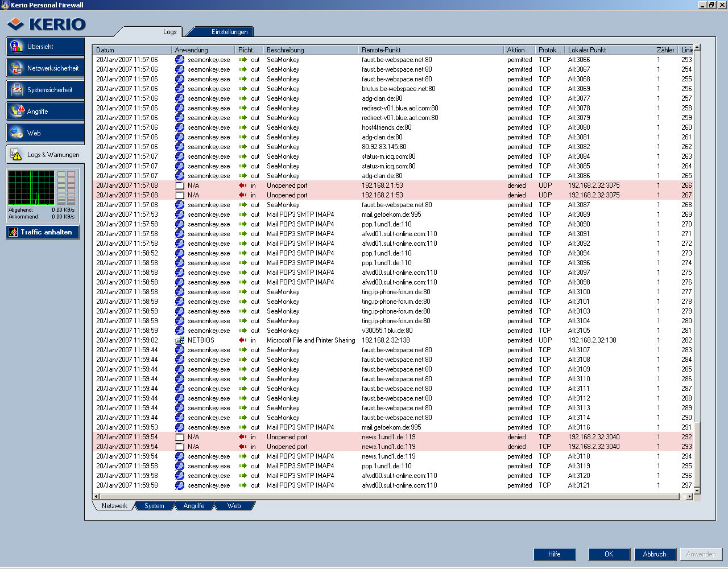This screenshot has width=728, height=569.
Task: Click red incoming arrow in row 267
Action: (243, 195)
